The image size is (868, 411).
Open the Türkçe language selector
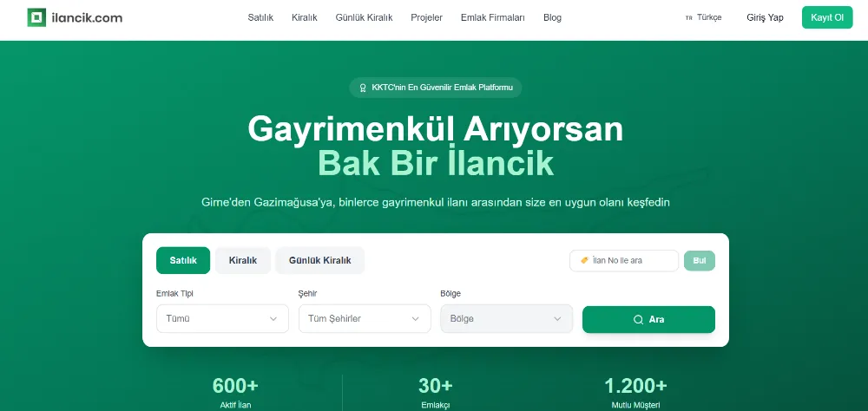708,17
